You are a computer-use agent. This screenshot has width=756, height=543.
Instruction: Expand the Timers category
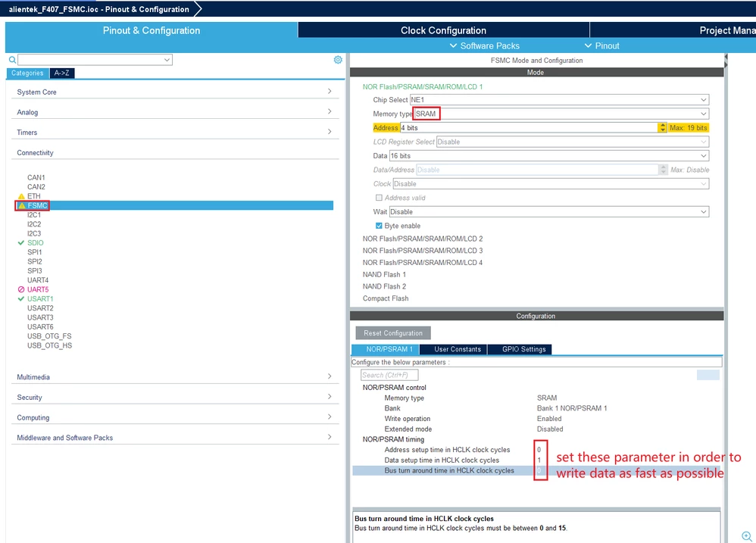pos(175,132)
